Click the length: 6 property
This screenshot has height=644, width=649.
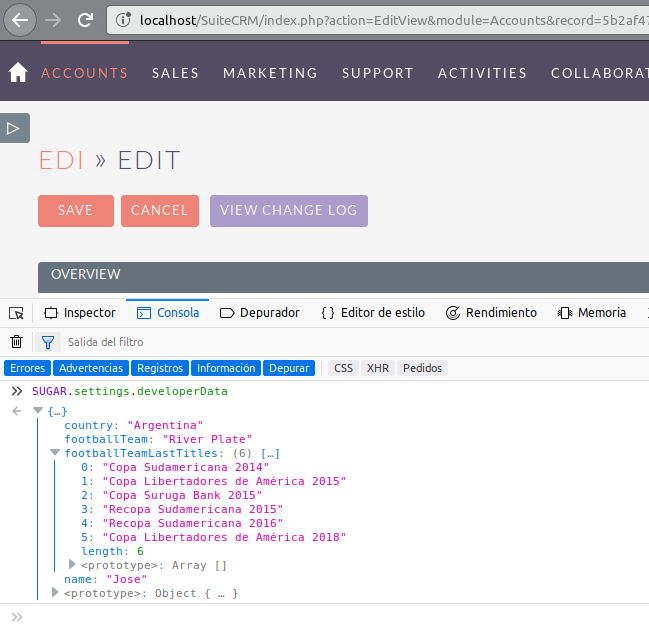tap(113, 551)
